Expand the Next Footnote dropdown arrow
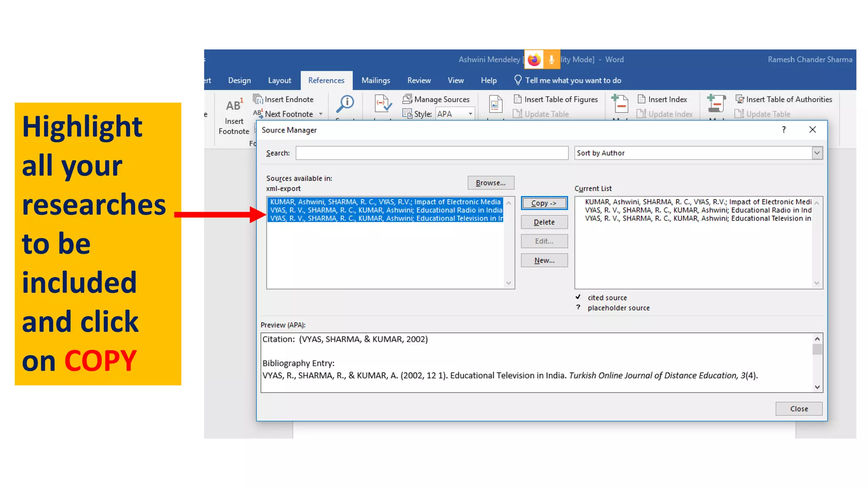The image size is (868, 488). [x=321, y=114]
